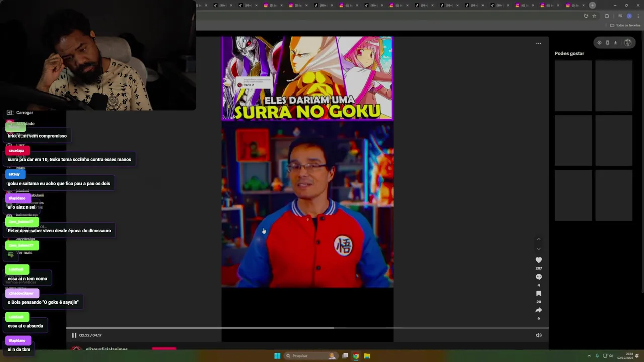Open first thumbnail under Podes gostar

pyautogui.click(x=573, y=85)
